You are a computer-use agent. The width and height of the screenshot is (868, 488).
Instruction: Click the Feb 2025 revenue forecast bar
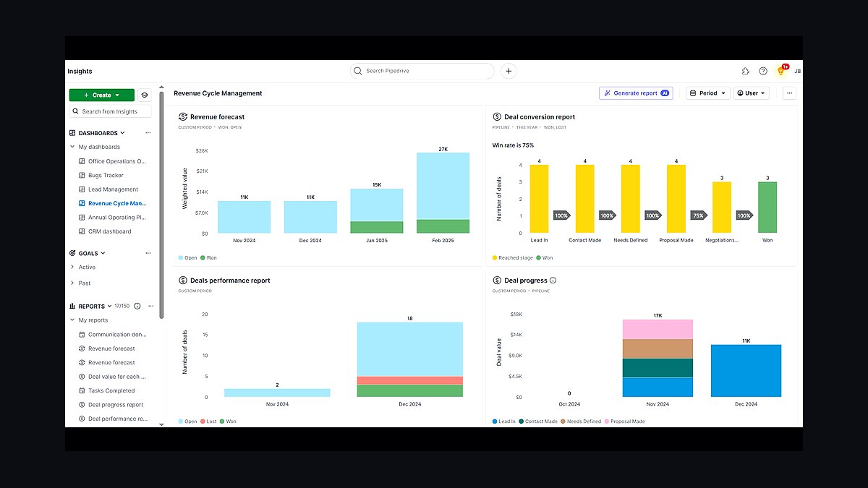click(443, 193)
